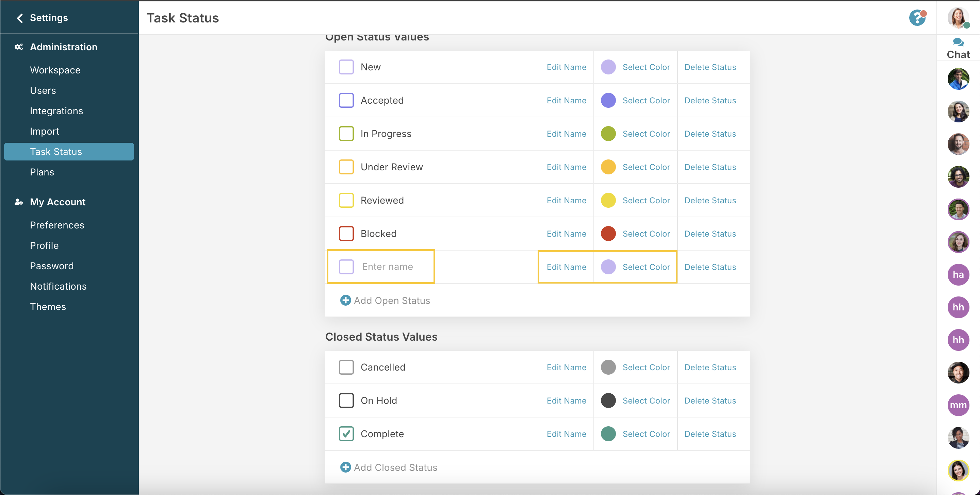Click Delete Status for Cancelled

tap(710, 367)
